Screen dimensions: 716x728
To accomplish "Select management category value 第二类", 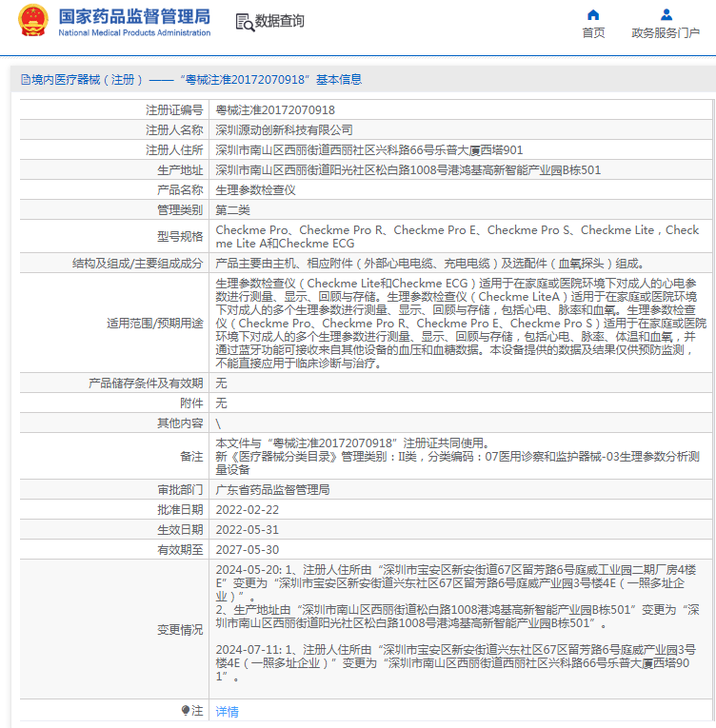I will tap(232, 210).
